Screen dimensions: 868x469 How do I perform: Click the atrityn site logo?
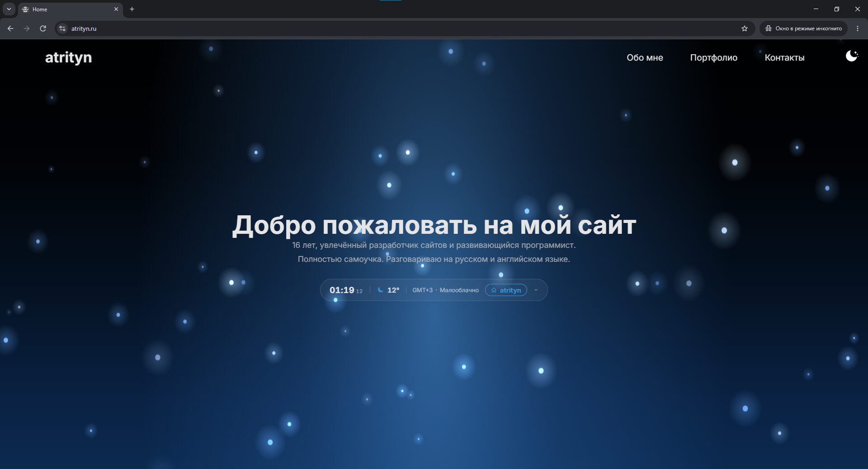pyautogui.click(x=68, y=57)
